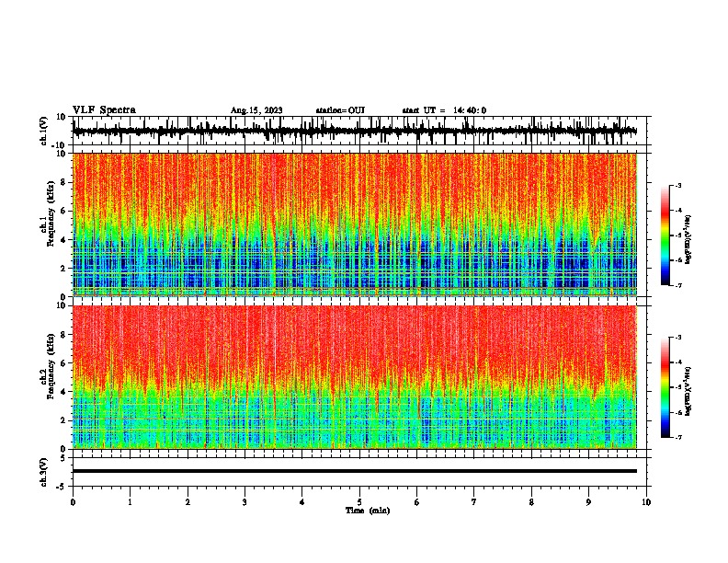
Task: Click time axis tick label "3"
Action: pyautogui.click(x=245, y=502)
